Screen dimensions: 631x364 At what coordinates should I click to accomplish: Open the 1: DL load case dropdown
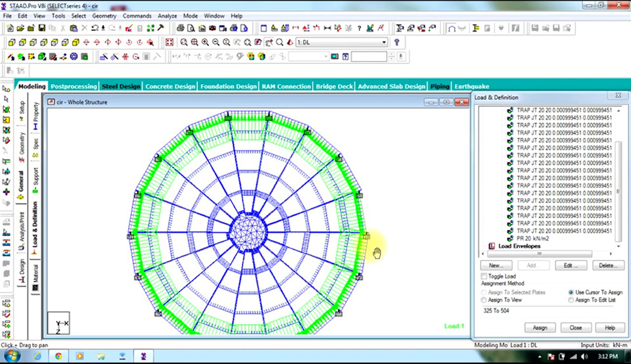point(385,42)
